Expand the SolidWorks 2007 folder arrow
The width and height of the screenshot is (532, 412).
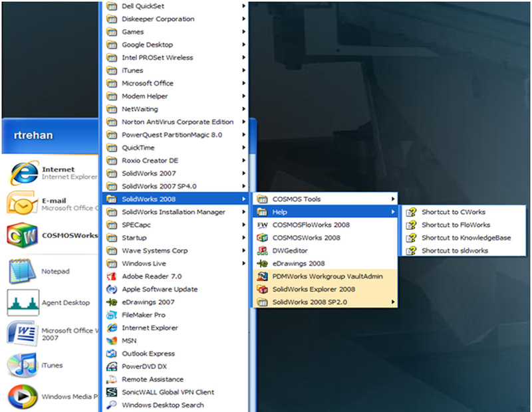pyautogui.click(x=243, y=173)
